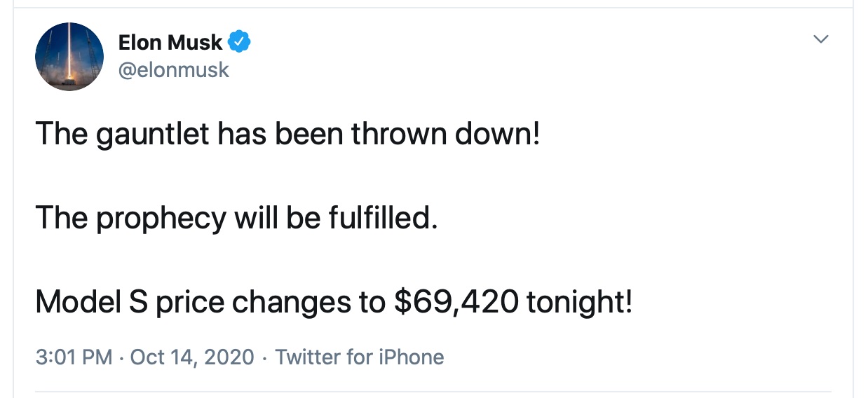Click the word "prophecy" in second line
The height and width of the screenshot is (398, 868).
pos(161,219)
